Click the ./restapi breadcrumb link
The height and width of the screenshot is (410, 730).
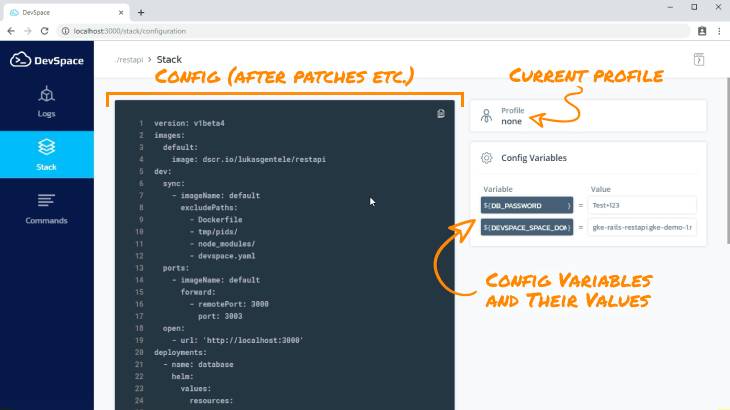[129, 60]
